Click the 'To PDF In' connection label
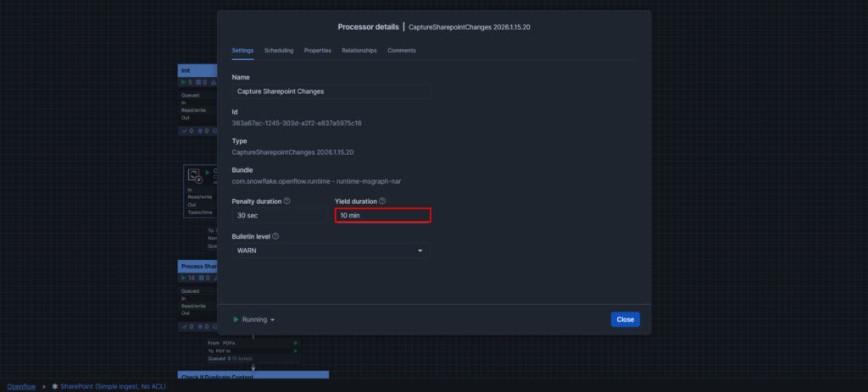The image size is (868, 392). 221,351
